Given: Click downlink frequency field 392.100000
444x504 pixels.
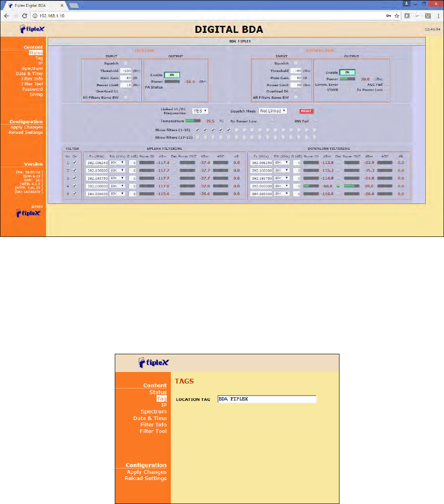Looking at the screenshot, I should coord(261,170).
